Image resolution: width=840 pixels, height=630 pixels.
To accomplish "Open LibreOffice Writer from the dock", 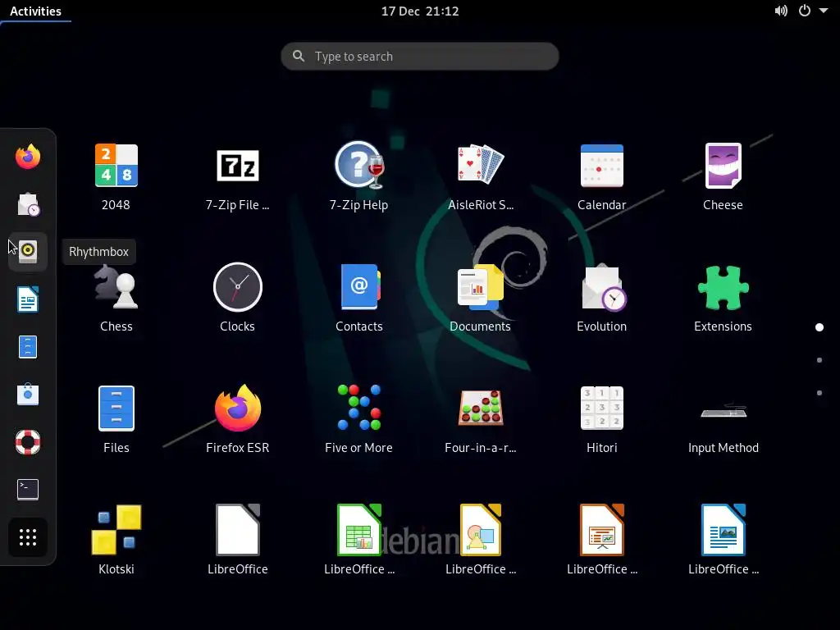I will pyautogui.click(x=28, y=299).
